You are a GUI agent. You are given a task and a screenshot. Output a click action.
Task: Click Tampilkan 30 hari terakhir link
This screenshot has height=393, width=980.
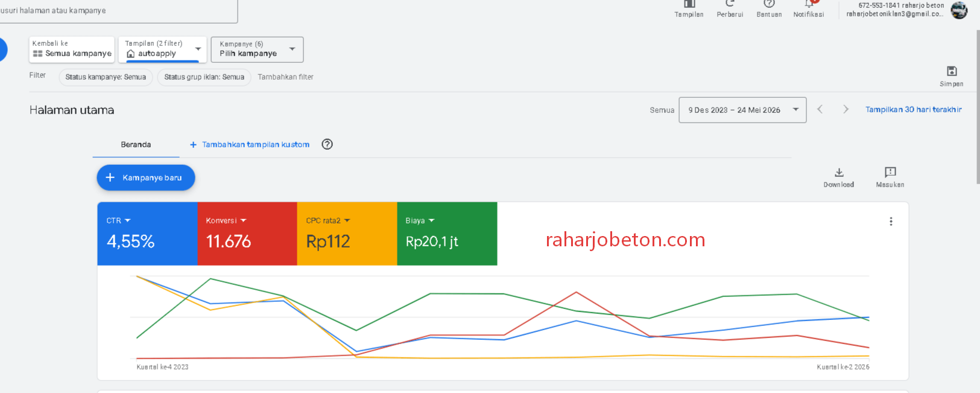pos(914,109)
